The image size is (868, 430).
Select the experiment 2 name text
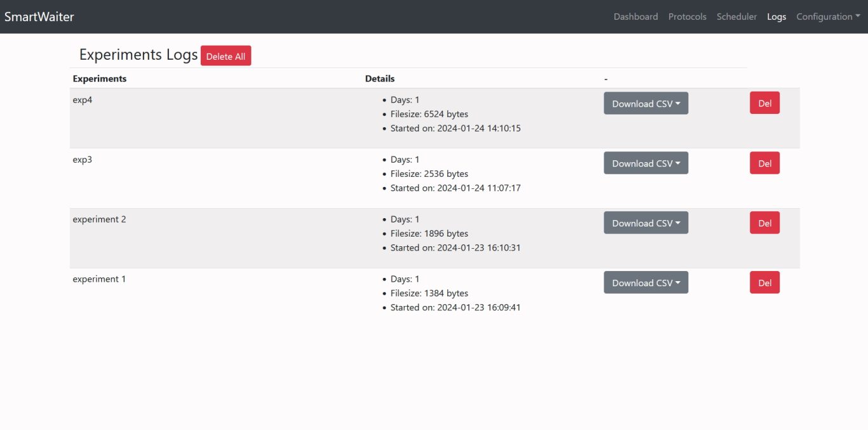tap(99, 219)
